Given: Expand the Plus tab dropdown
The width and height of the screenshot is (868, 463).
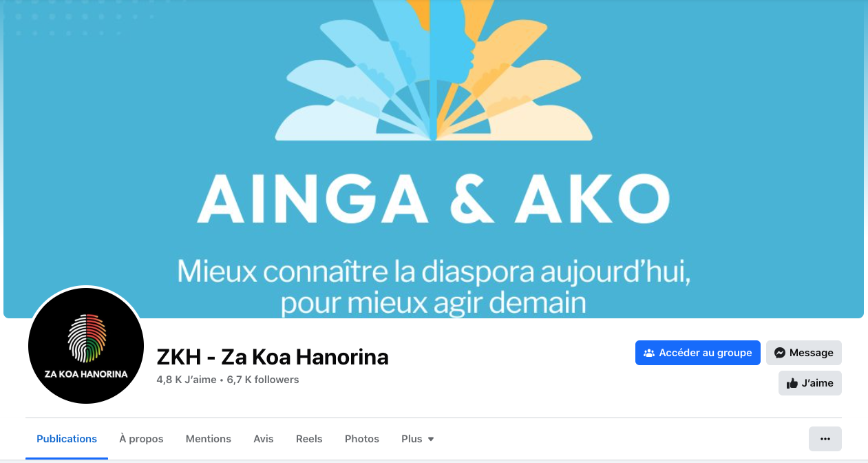Looking at the screenshot, I should 418,439.
